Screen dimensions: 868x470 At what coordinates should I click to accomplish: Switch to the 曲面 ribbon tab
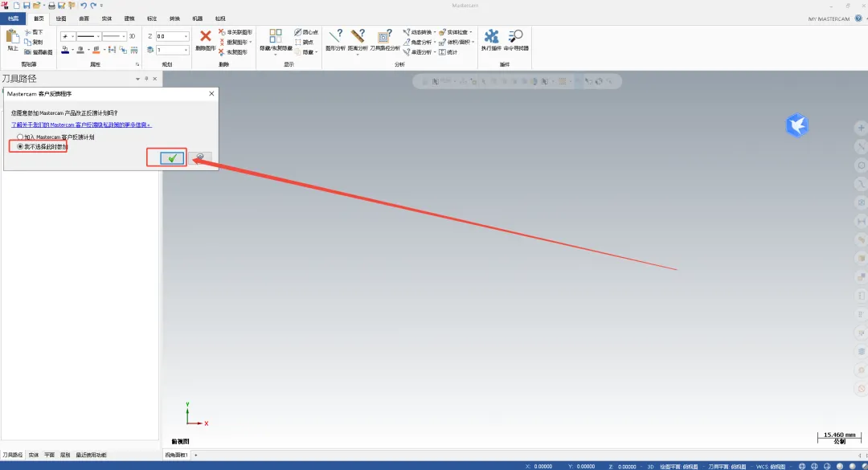84,18
